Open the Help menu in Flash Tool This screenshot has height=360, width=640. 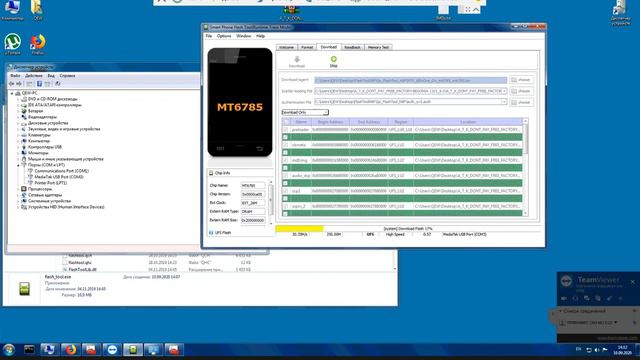coord(260,36)
